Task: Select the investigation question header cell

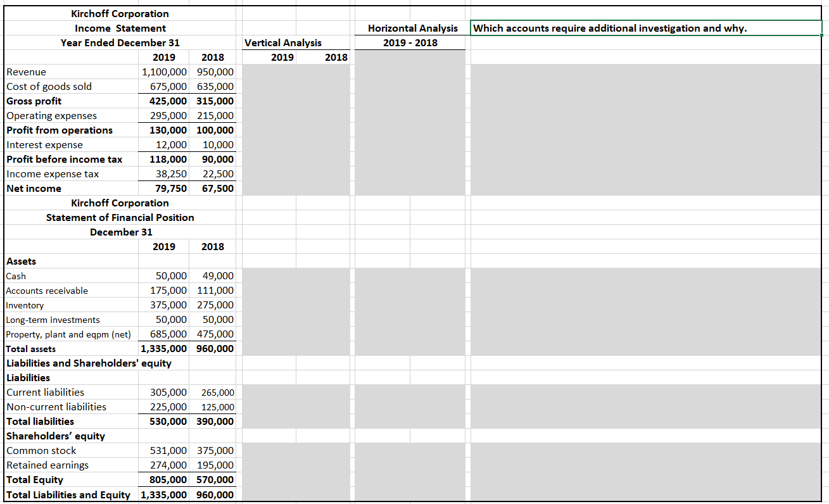Action: pos(645,28)
